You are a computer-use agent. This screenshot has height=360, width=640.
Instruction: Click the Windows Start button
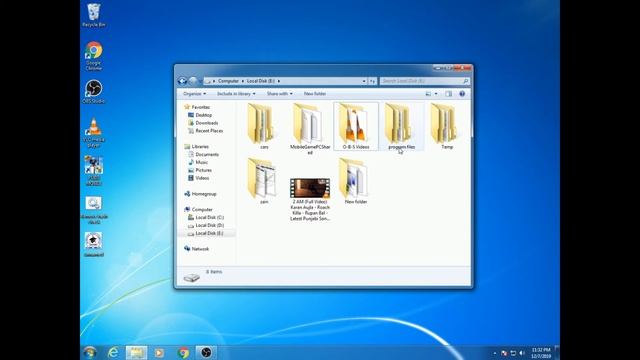pyautogui.click(x=90, y=352)
